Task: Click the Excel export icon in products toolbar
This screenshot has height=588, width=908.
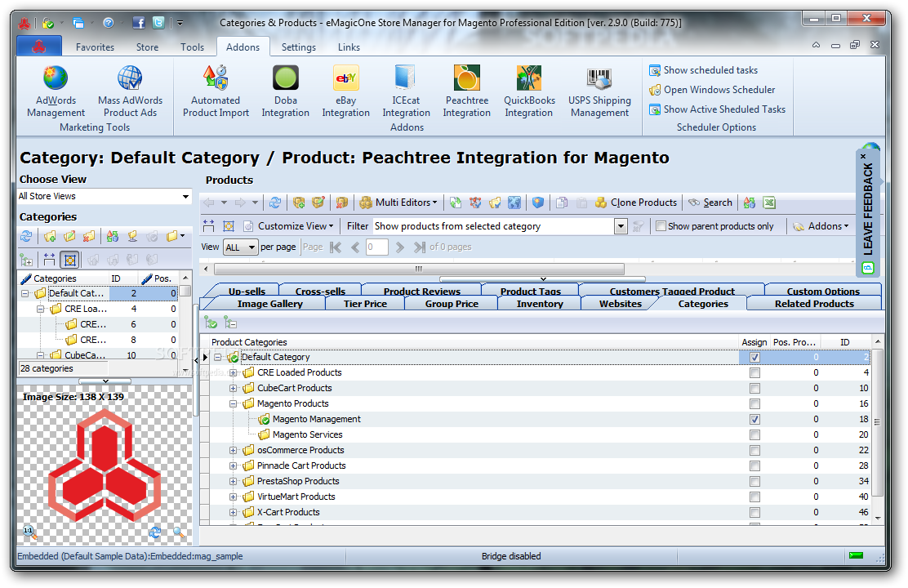Action: 769,203
